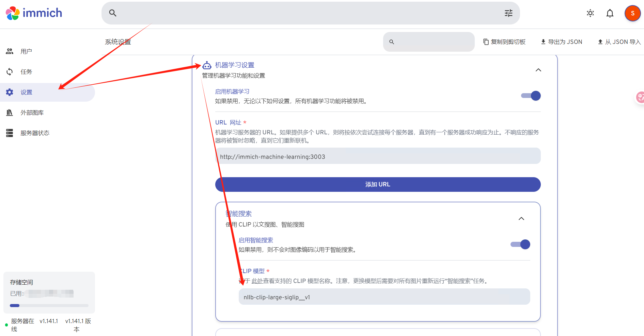Click the 添加 URL button
This screenshot has height=336, width=644.
coord(378,184)
